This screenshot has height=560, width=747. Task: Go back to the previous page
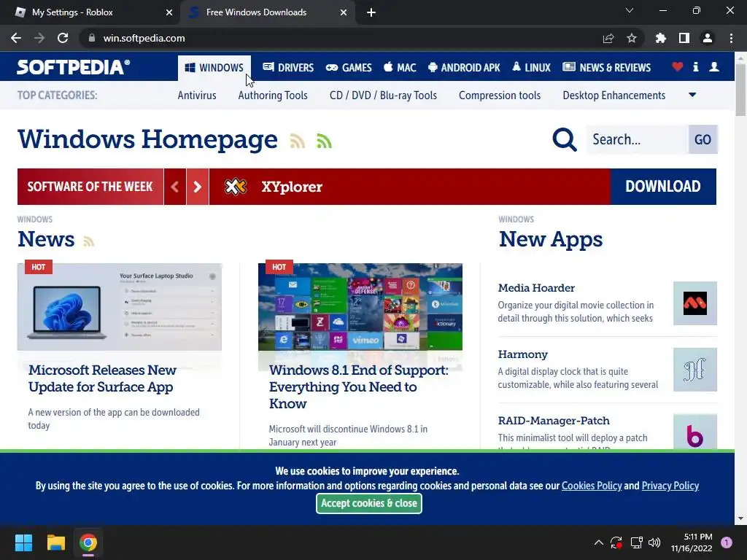pos(16,38)
